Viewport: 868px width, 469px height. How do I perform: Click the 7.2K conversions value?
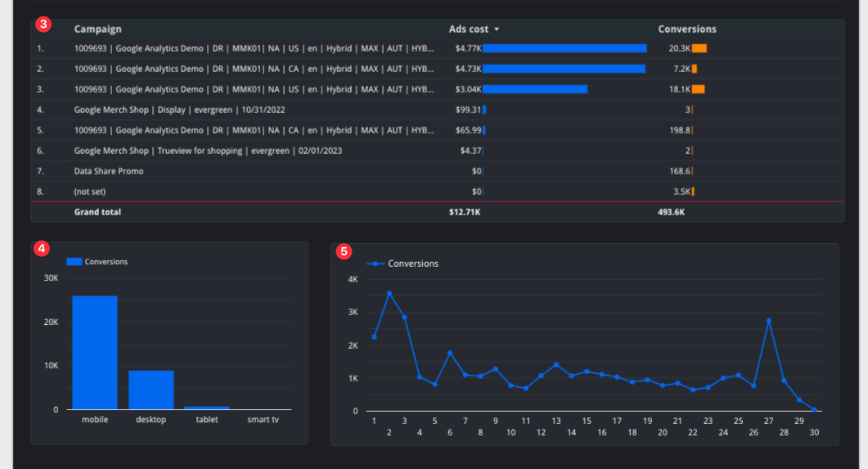tap(682, 69)
